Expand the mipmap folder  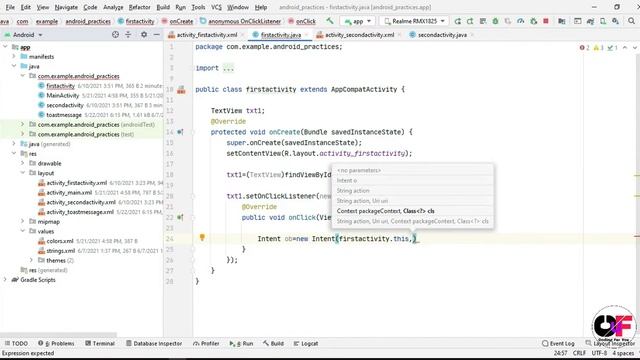coord(22,221)
